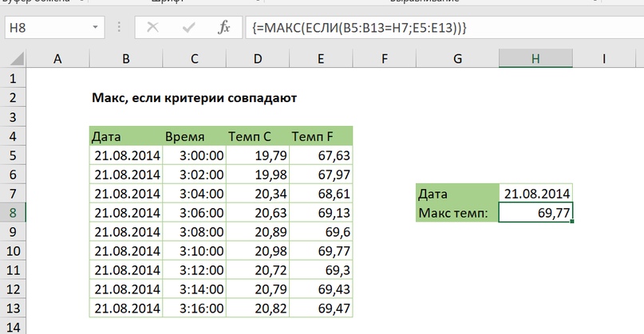Select the cell with value 67,97
This screenshot has width=644, height=334.
(x=321, y=175)
